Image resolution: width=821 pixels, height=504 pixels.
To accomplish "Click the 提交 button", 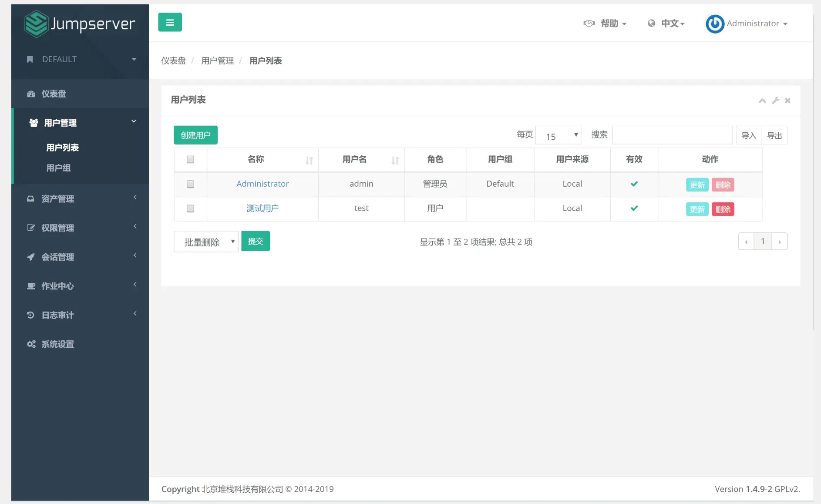I will 256,241.
